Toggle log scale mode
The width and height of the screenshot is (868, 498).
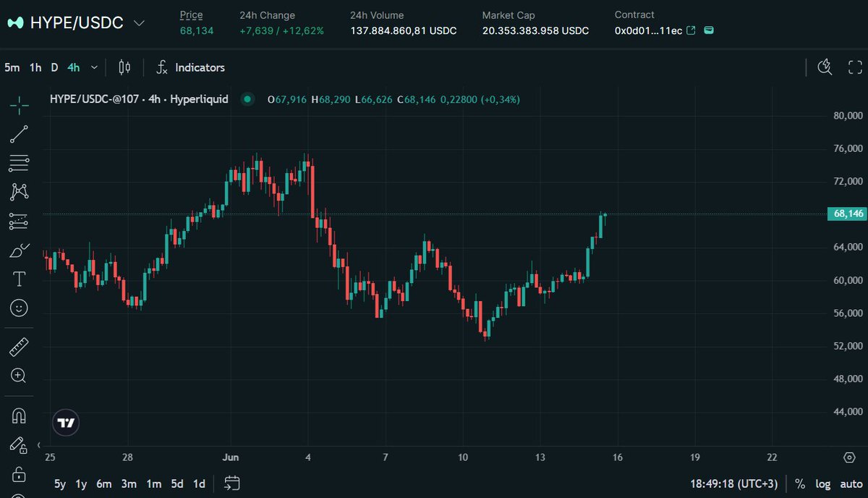tap(823, 484)
